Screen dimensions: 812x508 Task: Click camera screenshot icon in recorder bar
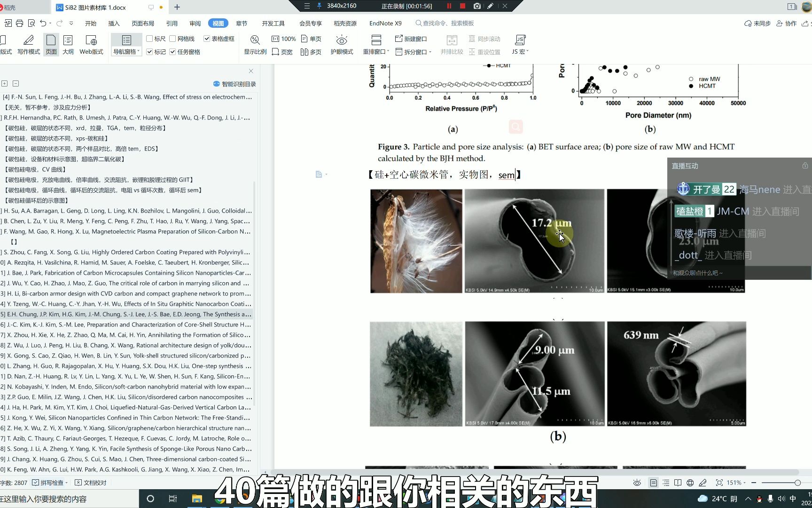click(x=477, y=6)
